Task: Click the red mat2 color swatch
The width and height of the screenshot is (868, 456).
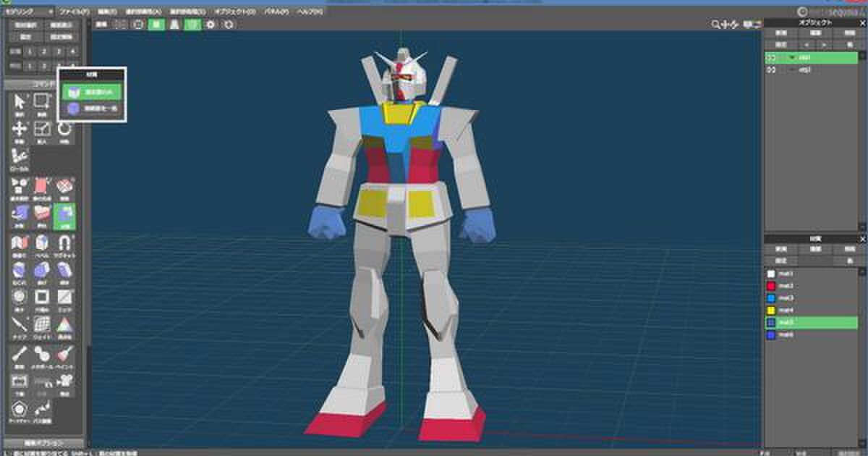Action: (771, 286)
